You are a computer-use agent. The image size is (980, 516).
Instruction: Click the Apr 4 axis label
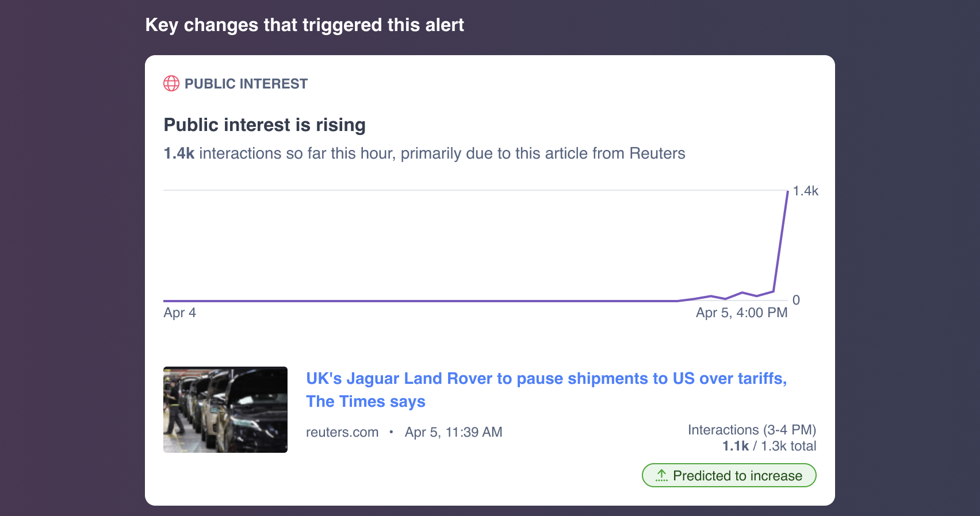tap(179, 313)
